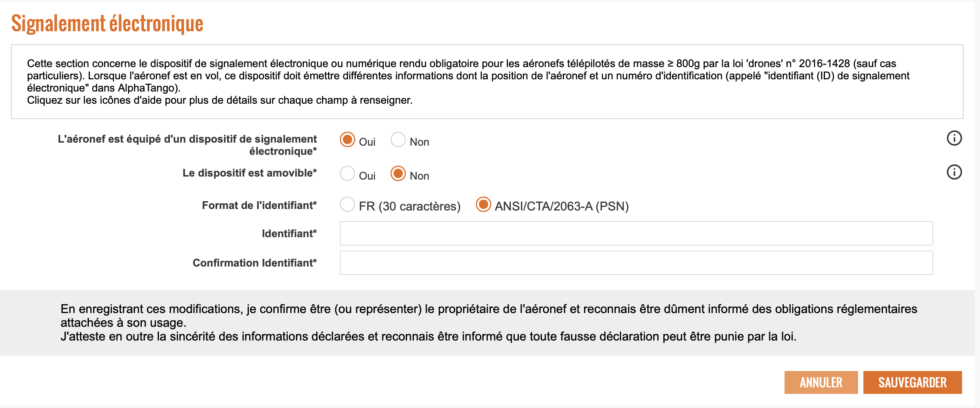
Task: Focus the Identifiant text field
Action: click(636, 233)
